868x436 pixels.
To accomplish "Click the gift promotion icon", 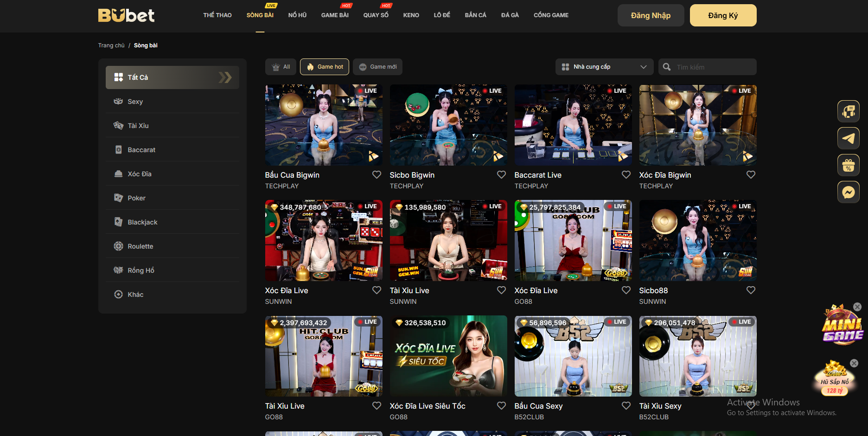I will point(848,165).
